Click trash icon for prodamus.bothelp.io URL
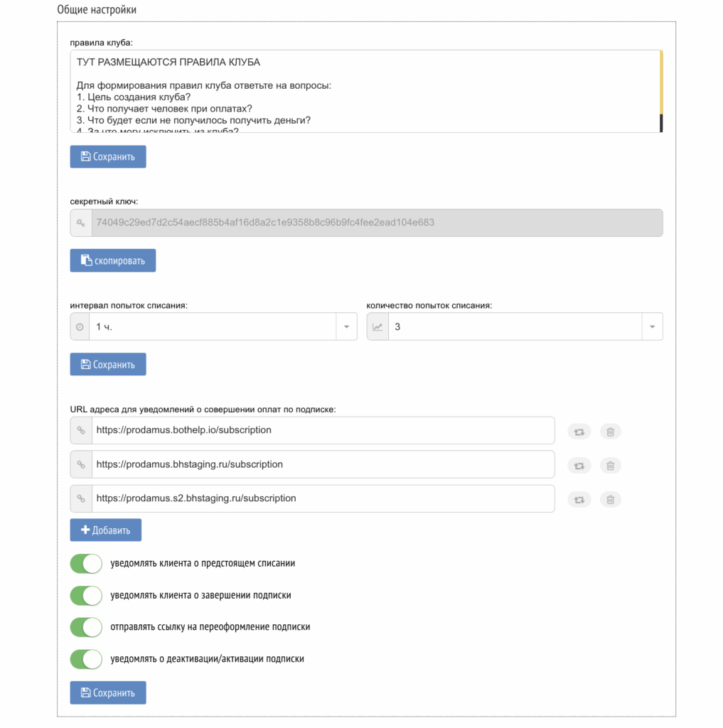723x728 pixels. click(x=610, y=431)
